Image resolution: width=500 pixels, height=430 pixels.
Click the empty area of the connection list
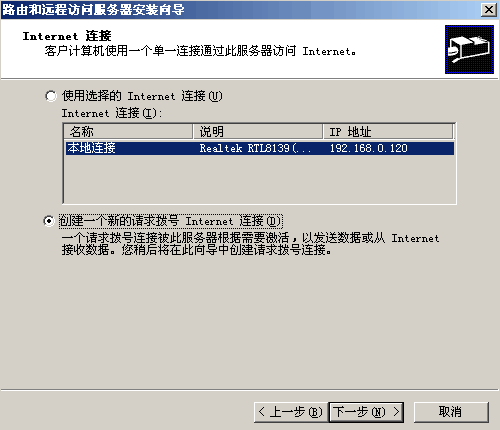click(x=260, y=179)
